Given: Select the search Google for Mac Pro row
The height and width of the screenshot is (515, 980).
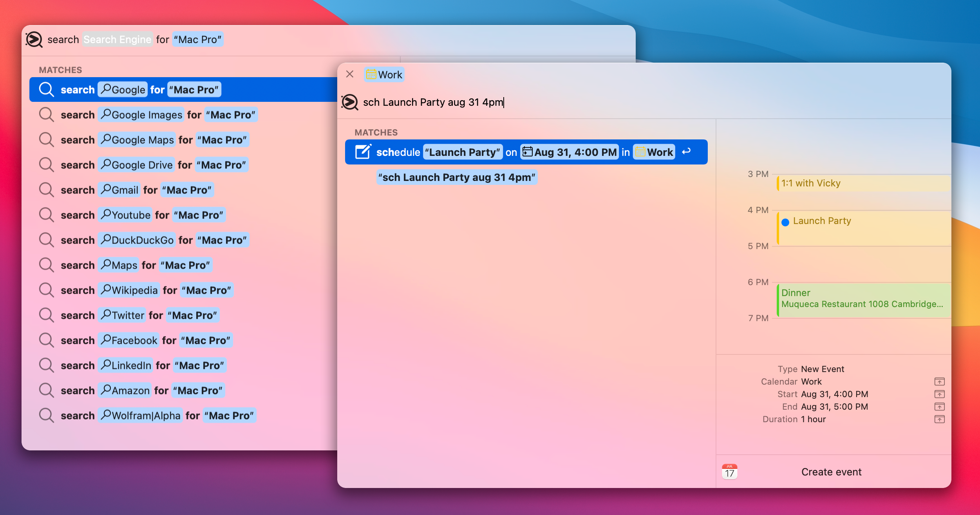Looking at the screenshot, I should pos(183,89).
